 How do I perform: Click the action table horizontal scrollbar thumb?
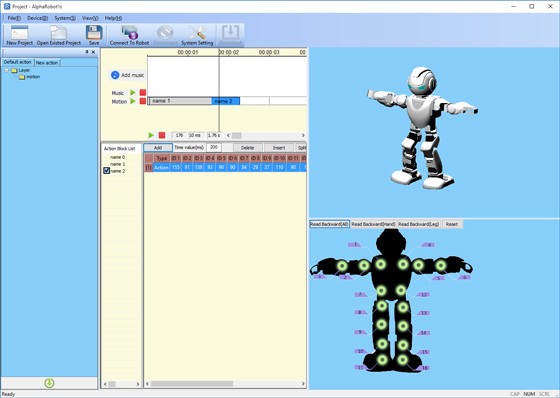coord(192,384)
